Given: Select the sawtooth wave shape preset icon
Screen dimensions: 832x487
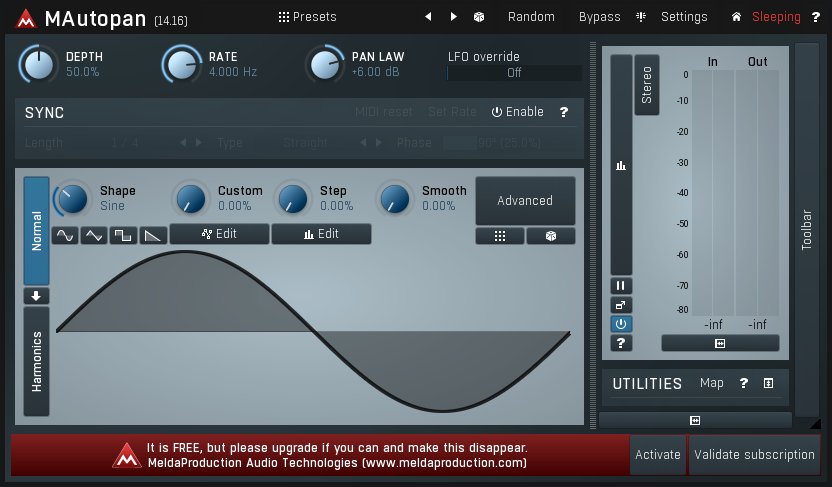Looking at the screenshot, I should pyautogui.click(x=152, y=236).
